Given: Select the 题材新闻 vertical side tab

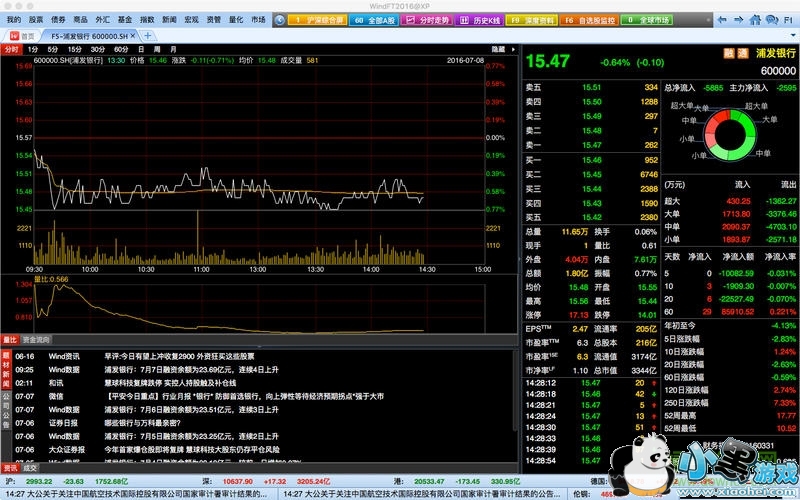Looking at the screenshot, I should coord(6,369).
